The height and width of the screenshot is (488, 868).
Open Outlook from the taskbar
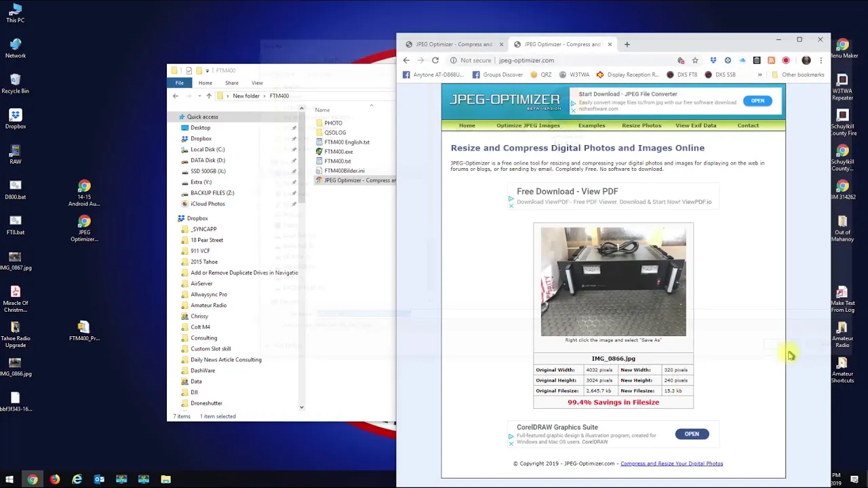click(x=99, y=479)
